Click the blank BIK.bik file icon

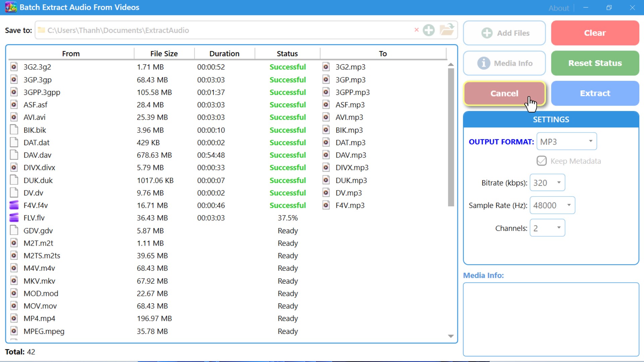[14, 130]
